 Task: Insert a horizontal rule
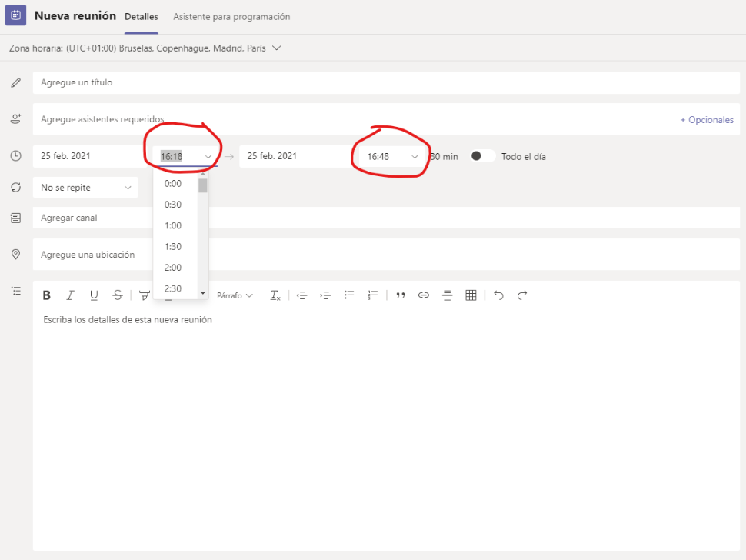(448, 295)
